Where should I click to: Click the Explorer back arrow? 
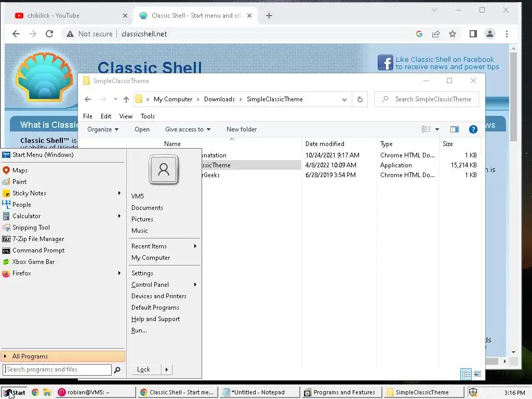[x=88, y=99]
